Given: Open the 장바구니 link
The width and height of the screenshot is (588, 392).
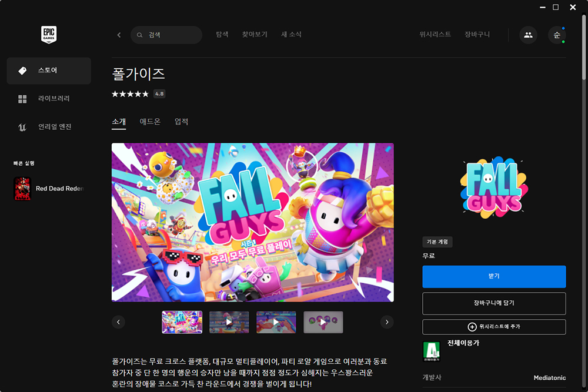Looking at the screenshot, I should pos(477,35).
